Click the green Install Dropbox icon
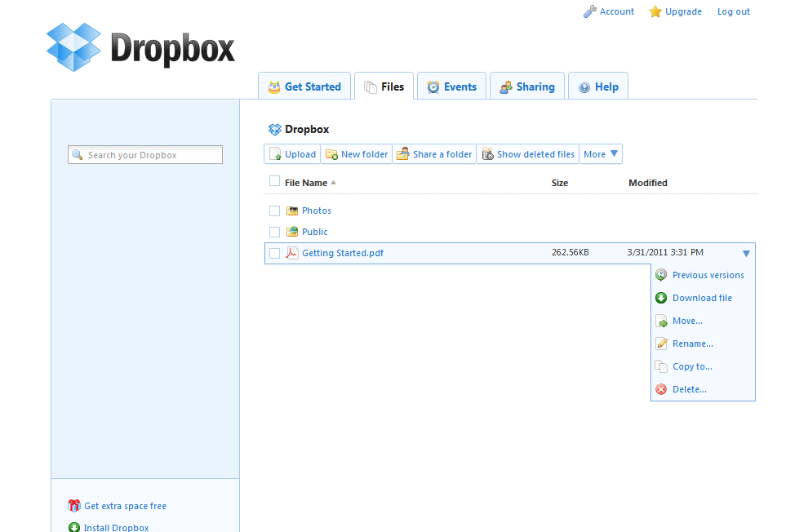 click(74, 527)
